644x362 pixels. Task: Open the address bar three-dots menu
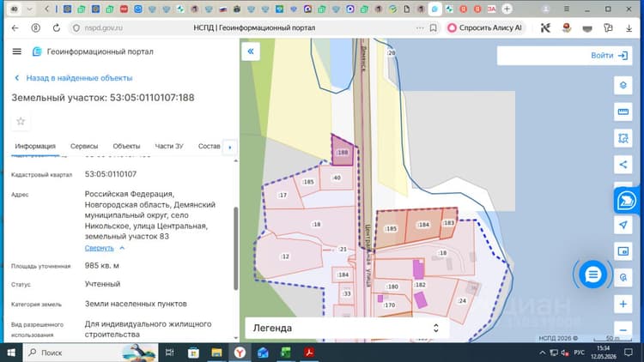(419, 28)
